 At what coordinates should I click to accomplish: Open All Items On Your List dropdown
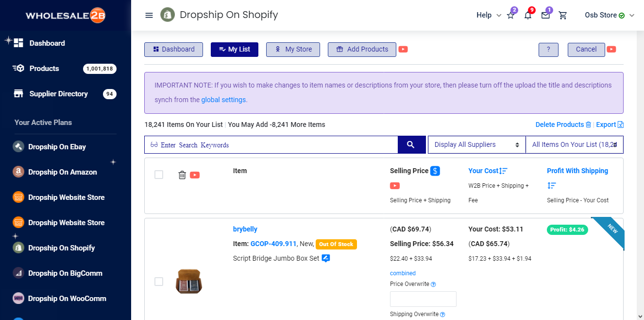point(575,144)
